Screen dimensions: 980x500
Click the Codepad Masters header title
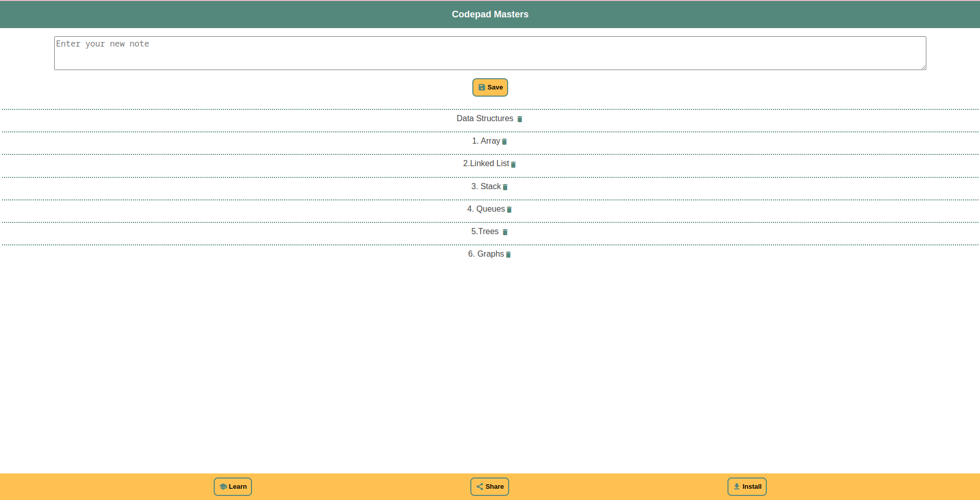[x=490, y=14]
